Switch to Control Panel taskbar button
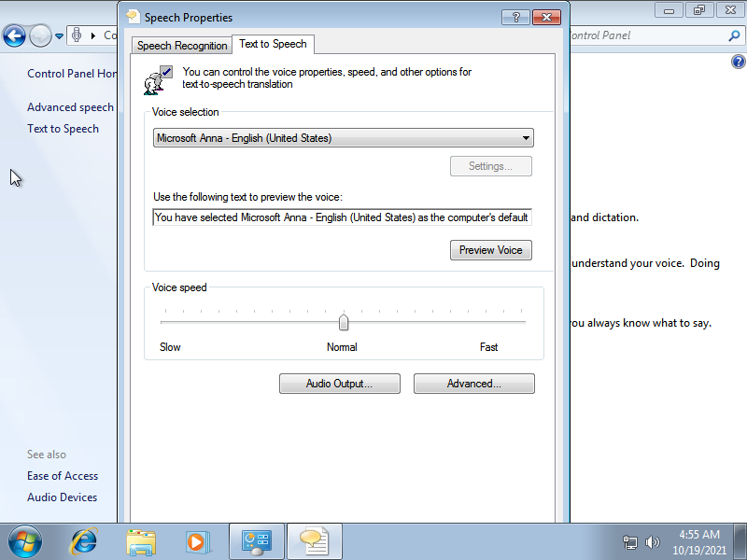747x560 pixels. tap(257, 542)
